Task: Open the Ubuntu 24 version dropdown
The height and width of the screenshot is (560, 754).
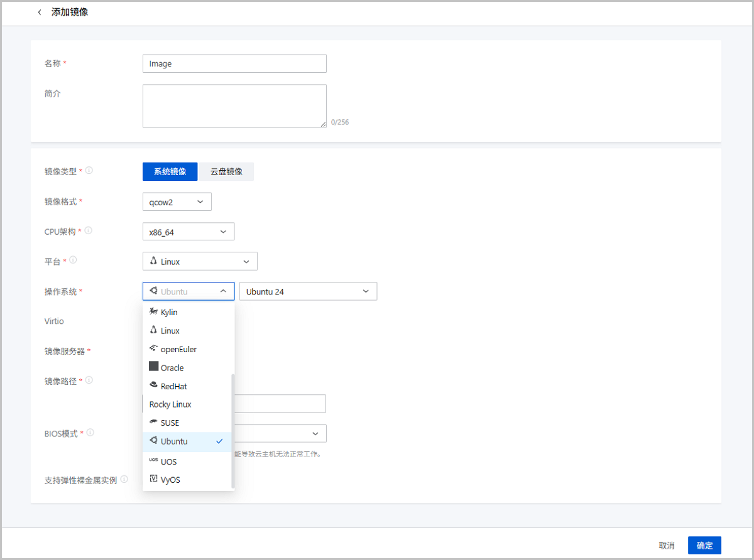Action: click(308, 291)
